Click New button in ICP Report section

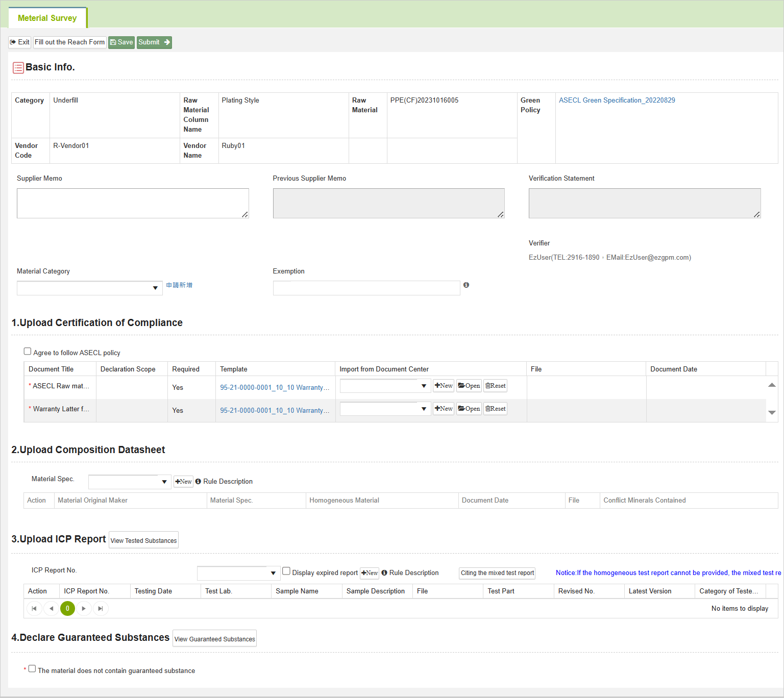click(x=370, y=573)
